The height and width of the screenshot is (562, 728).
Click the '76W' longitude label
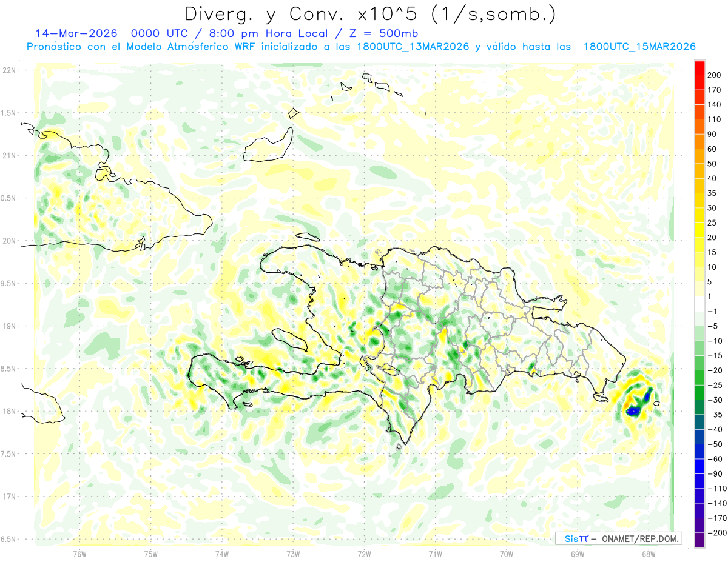79,554
